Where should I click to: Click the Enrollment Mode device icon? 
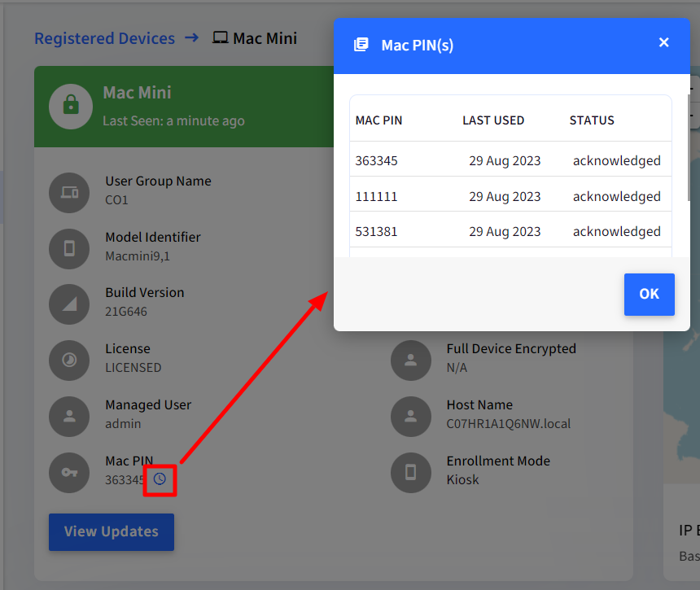click(x=411, y=473)
